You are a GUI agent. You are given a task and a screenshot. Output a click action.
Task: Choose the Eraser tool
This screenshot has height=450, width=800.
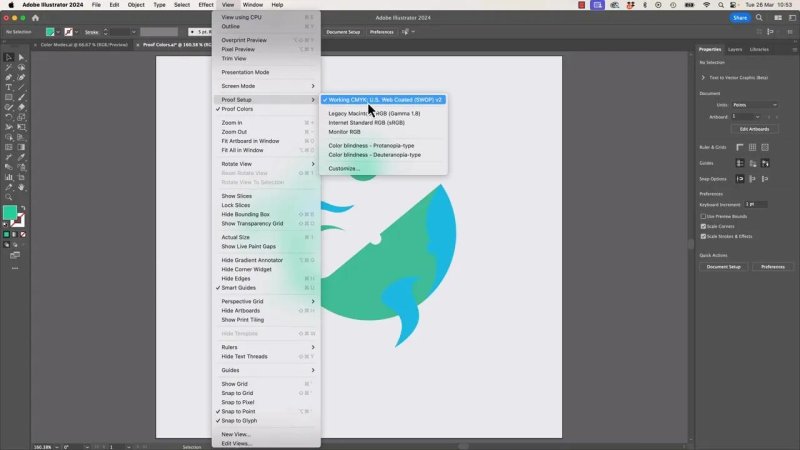pyautogui.click(x=21, y=107)
